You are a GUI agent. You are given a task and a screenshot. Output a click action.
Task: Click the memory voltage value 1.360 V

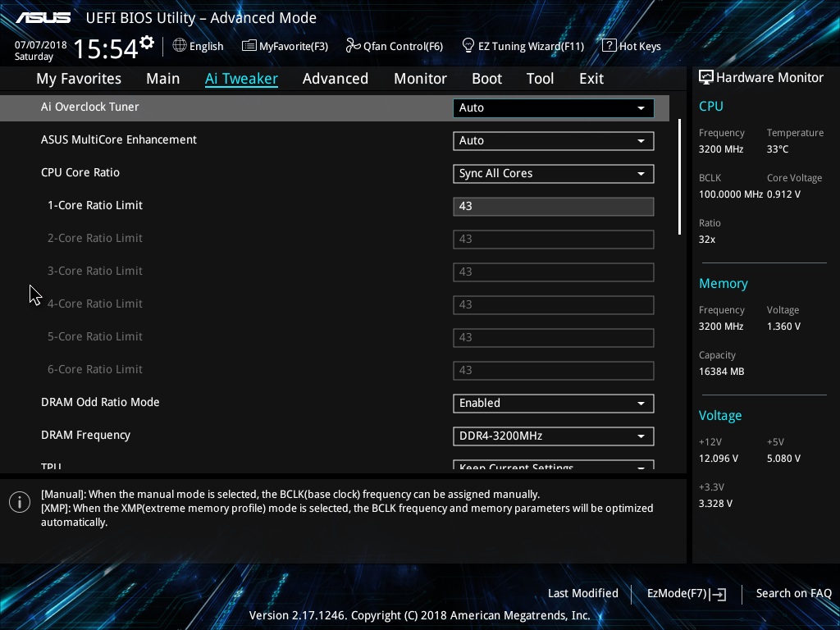783,326
